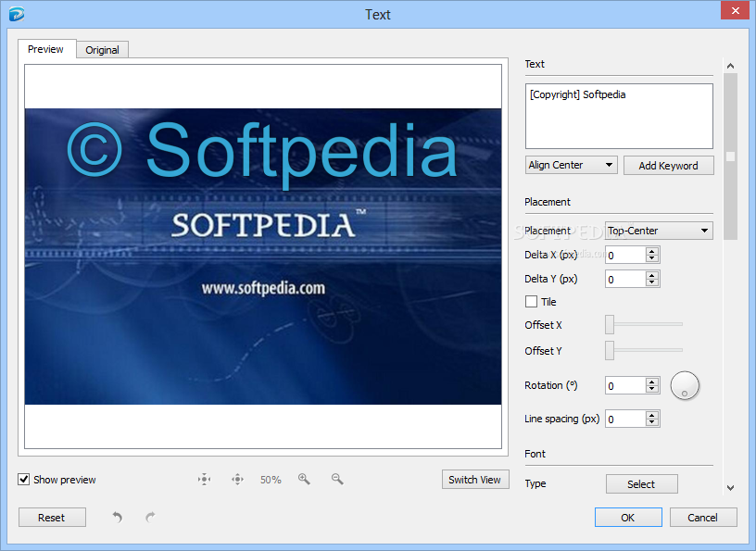This screenshot has width=756, height=551.
Task: Decrease Line spacing with the down arrow
Action: [x=652, y=423]
